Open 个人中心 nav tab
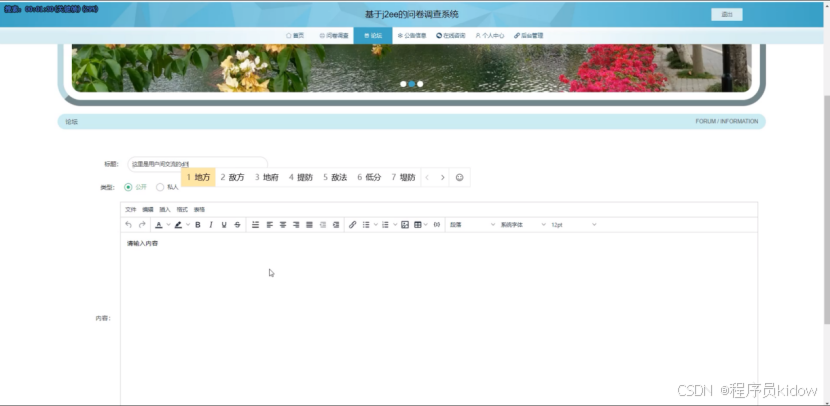Image resolution: width=830 pixels, height=406 pixels. click(490, 35)
